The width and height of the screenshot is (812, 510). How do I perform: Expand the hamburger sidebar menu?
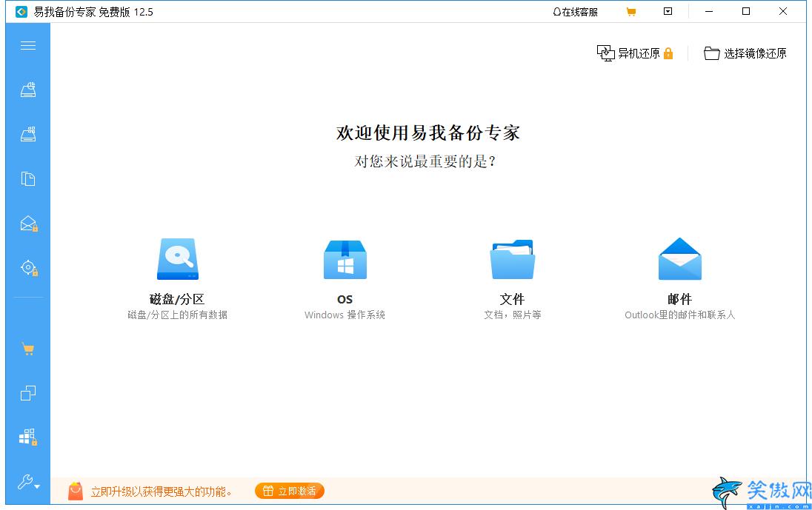click(x=28, y=45)
